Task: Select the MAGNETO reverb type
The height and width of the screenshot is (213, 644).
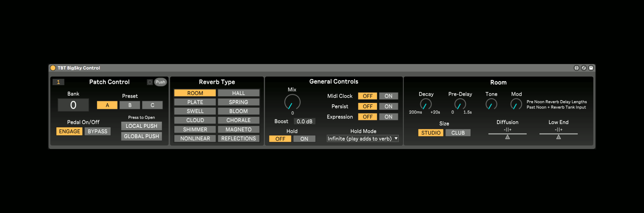Action: click(239, 129)
